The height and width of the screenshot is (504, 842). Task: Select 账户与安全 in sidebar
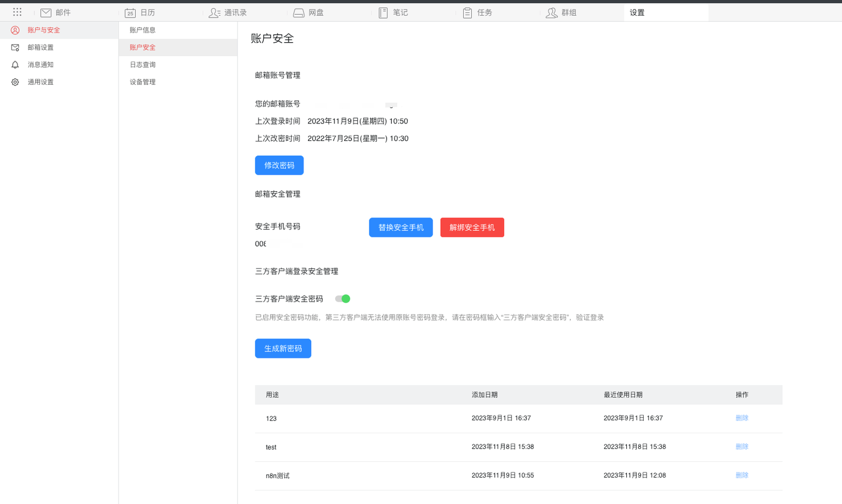pyautogui.click(x=59, y=30)
